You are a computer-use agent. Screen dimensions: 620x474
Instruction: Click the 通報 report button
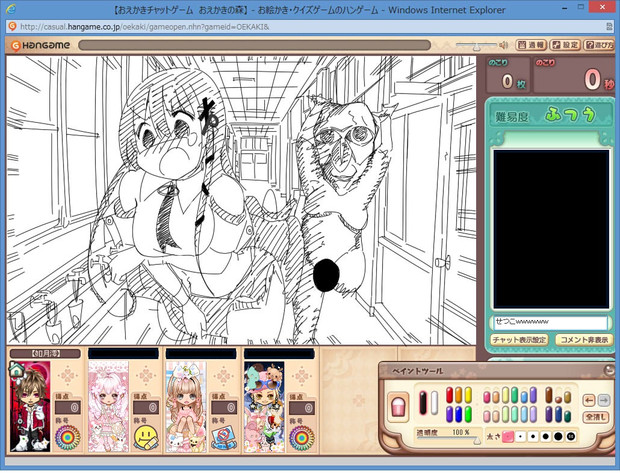pos(533,45)
